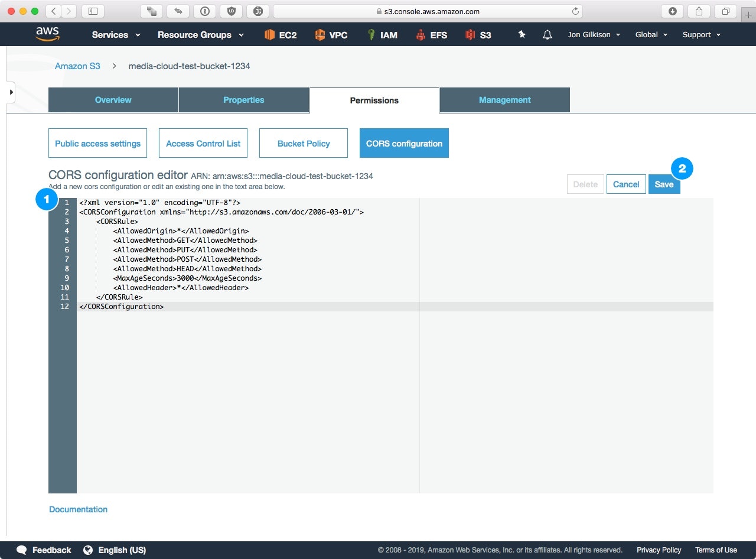Open the Services dropdown menu
This screenshot has height=559, width=756.
click(x=116, y=35)
